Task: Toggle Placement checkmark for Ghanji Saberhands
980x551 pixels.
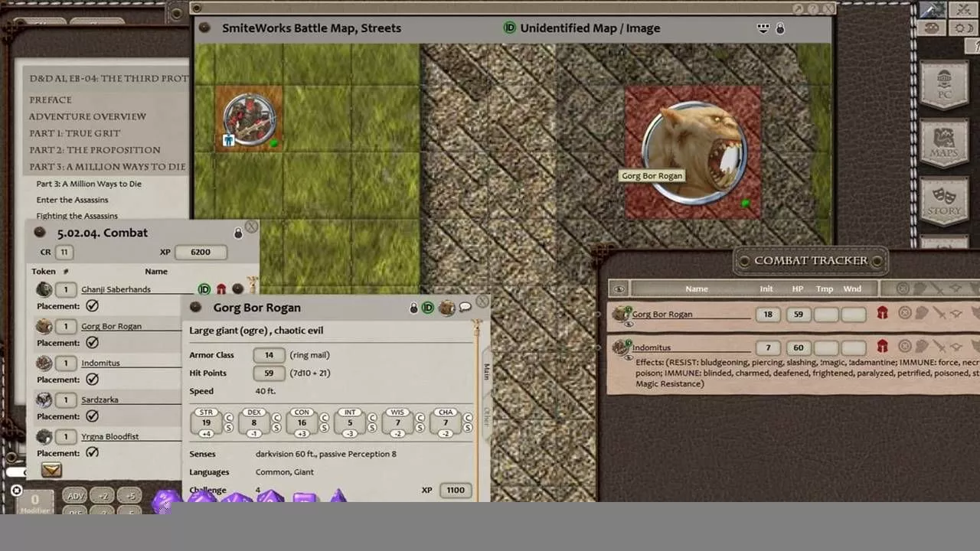Action: 92,306
